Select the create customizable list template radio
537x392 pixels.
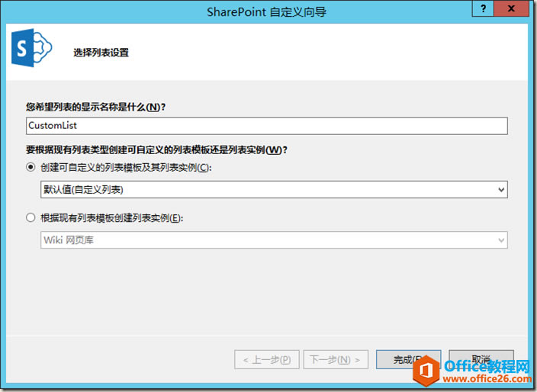(x=31, y=167)
